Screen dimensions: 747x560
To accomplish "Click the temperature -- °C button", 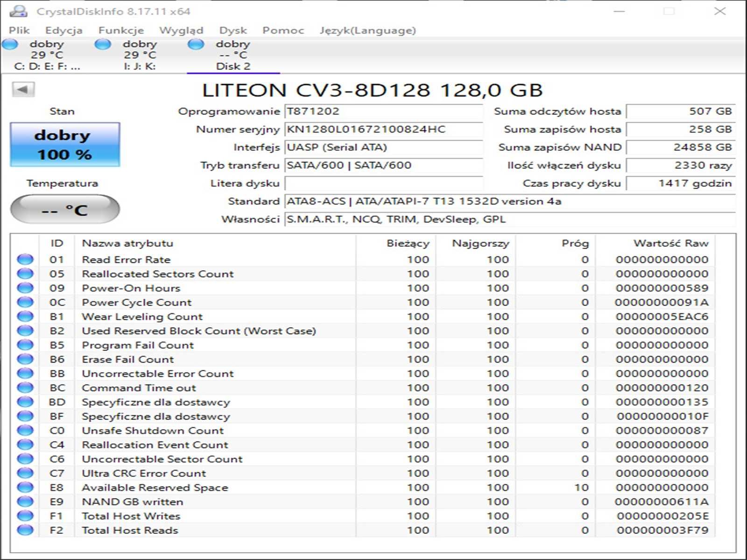I will [x=65, y=210].
